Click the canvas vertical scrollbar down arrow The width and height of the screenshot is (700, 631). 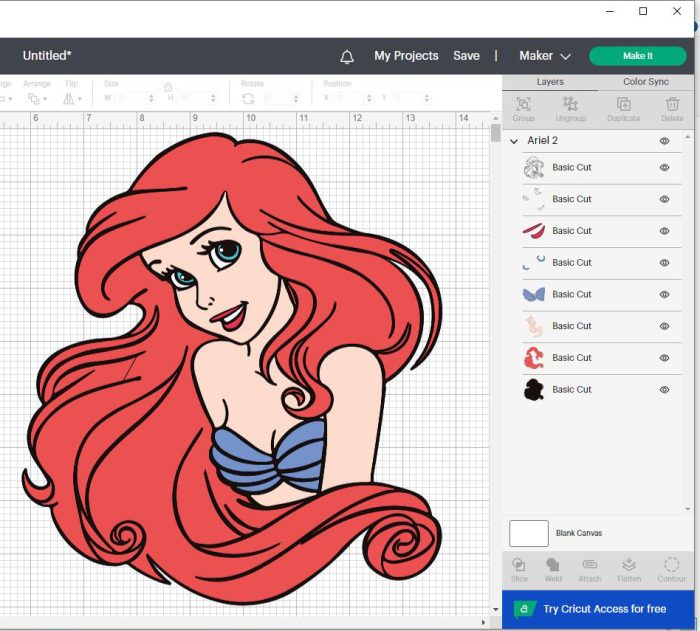tap(496, 610)
